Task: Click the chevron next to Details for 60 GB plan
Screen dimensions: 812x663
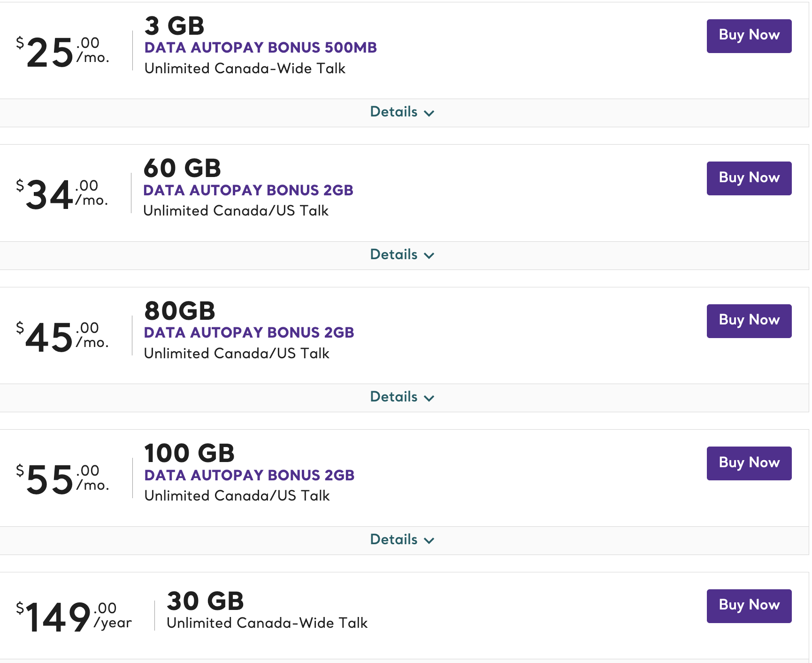Action: pyautogui.click(x=429, y=255)
